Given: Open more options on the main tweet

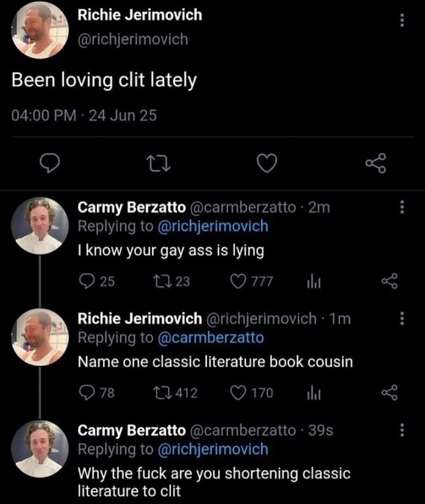Looking at the screenshot, I should (401, 21).
